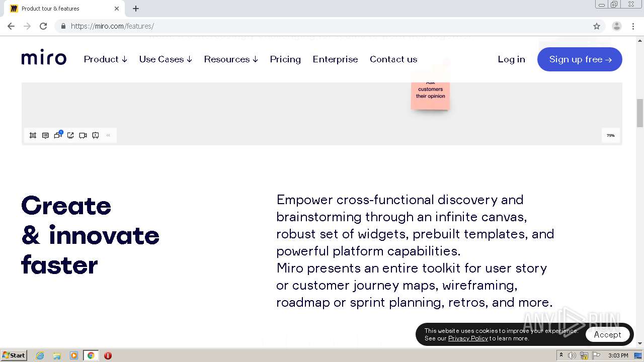Click the red Opera icon in taskbar
644x362 pixels.
(108, 355)
